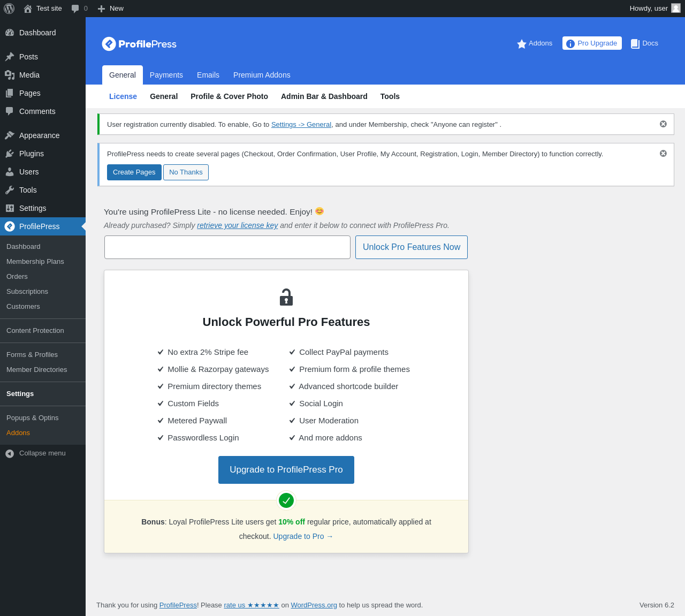
Task: Click the ProfilePress header logo
Action: (x=139, y=44)
